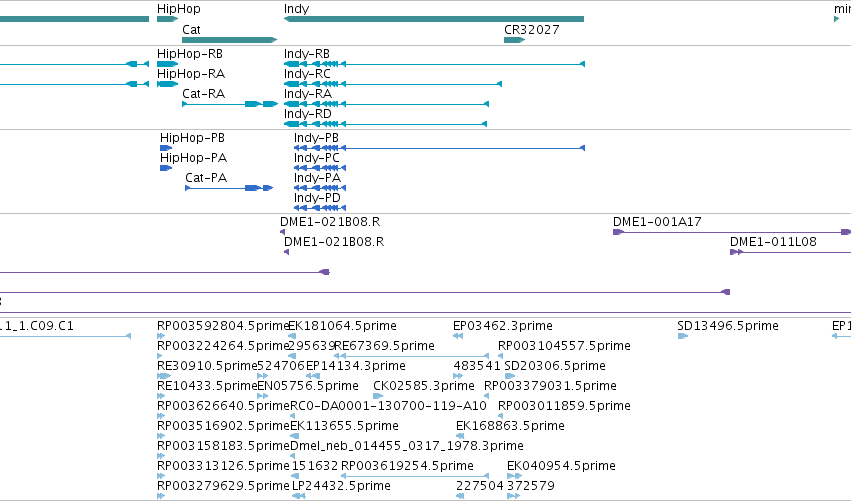The image size is (851, 501).
Task: Select the Cat-PA protein feature
Action: pyautogui.click(x=229, y=188)
